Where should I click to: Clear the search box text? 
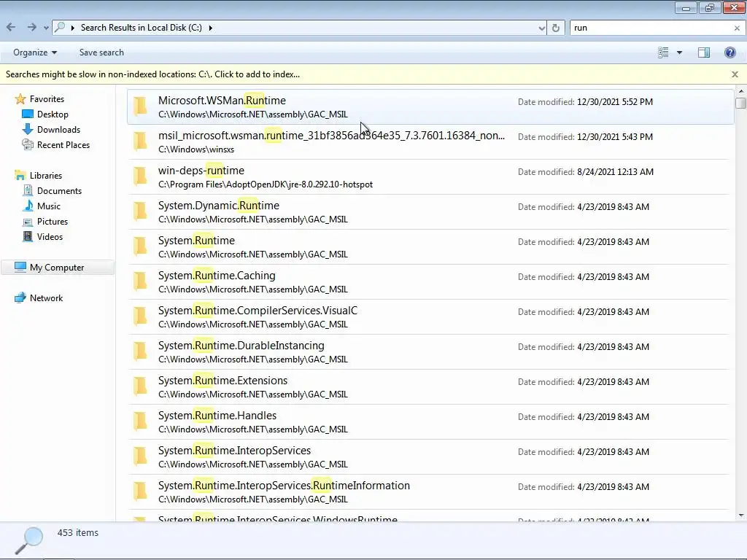[737, 28]
